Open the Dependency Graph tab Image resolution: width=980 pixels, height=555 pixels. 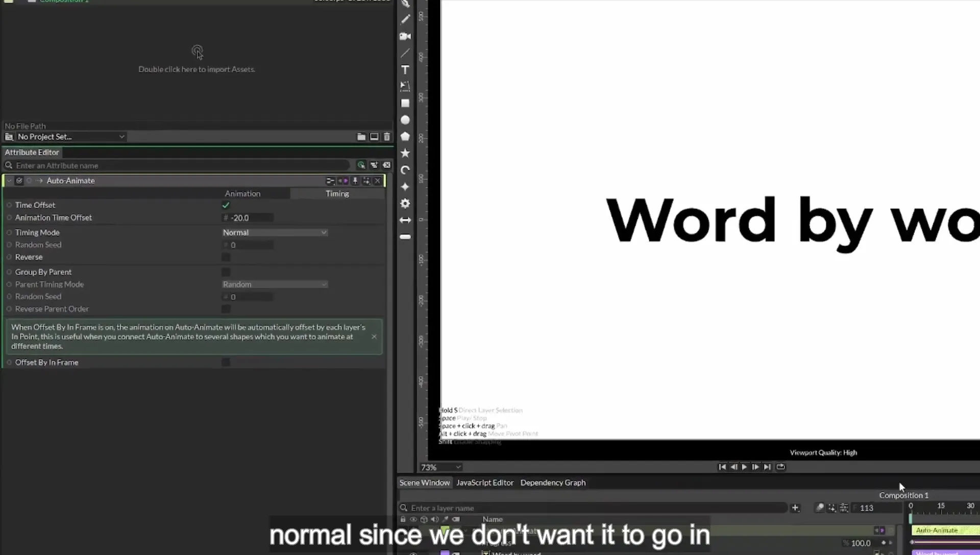553,483
